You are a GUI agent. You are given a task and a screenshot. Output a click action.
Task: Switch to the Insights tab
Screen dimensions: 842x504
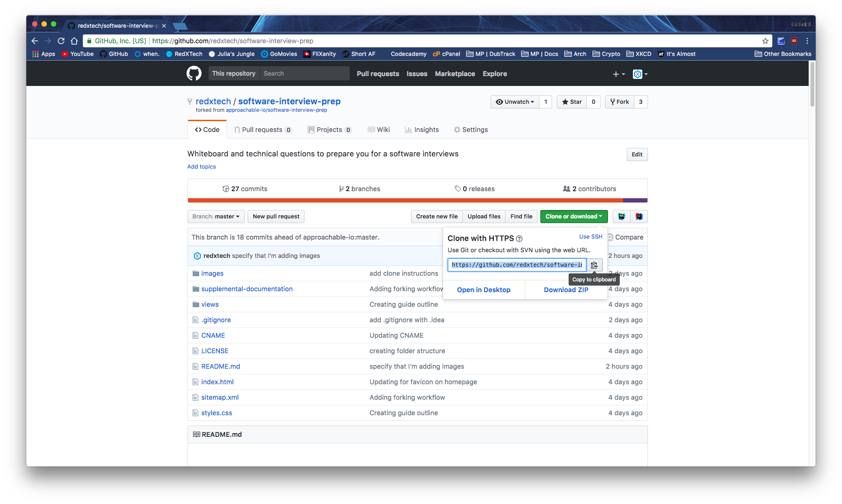[422, 130]
